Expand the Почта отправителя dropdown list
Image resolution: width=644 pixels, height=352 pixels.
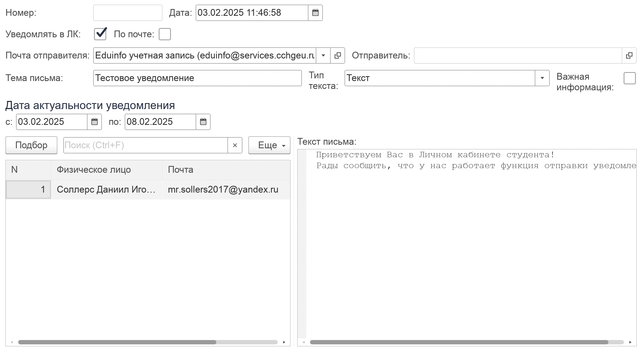323,55
